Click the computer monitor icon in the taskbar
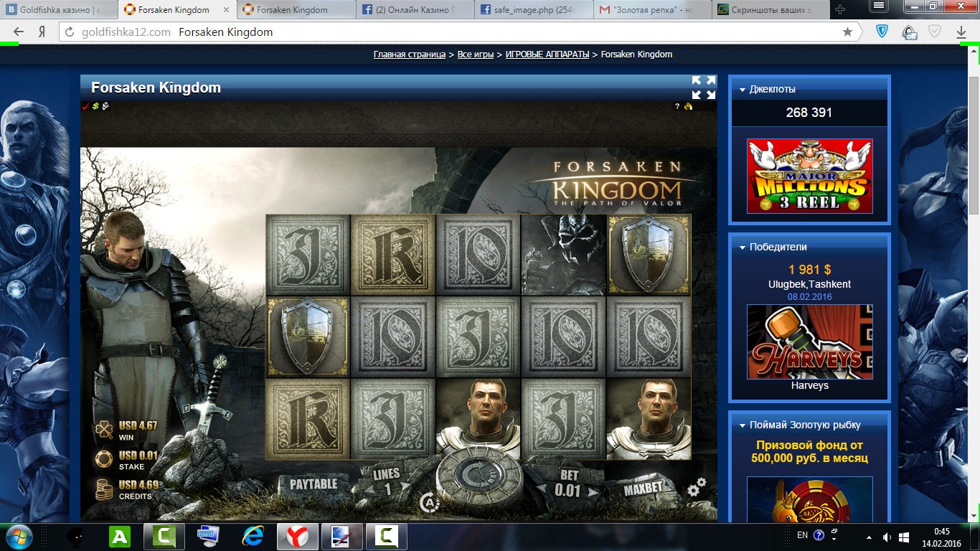 click(x=208, y=537)
